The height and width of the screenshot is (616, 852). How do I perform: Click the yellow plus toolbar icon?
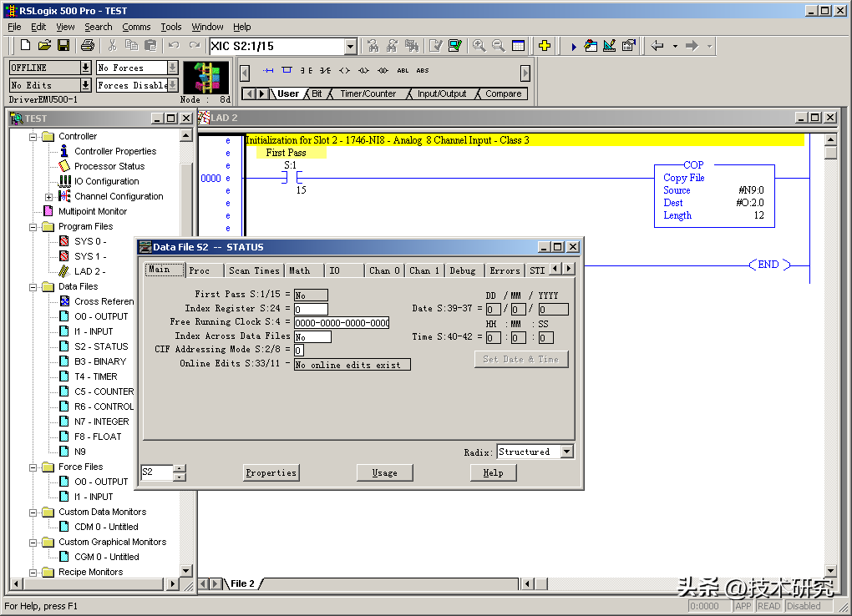544,46
